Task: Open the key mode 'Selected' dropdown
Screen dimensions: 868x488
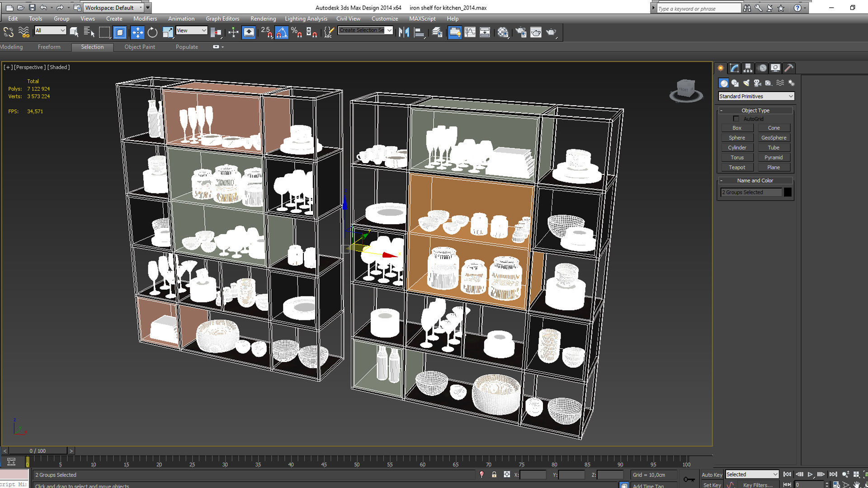Action: (752, 474)
